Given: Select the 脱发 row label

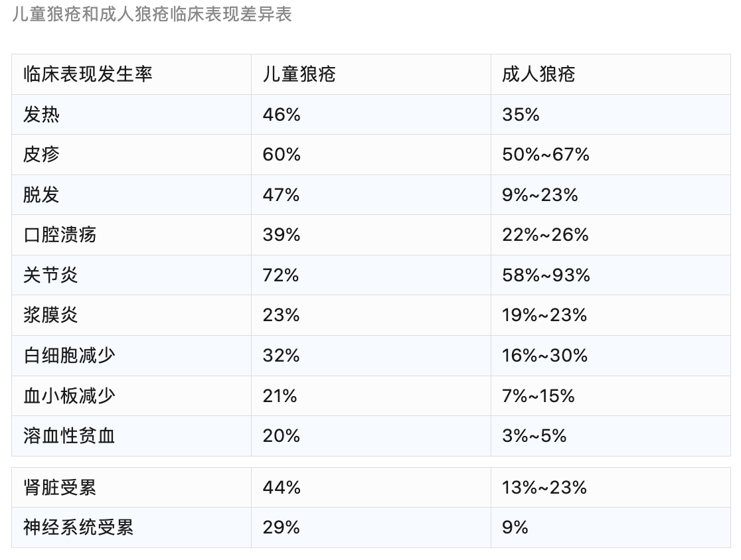Looking at the screenshot, I should pos(41,194).
